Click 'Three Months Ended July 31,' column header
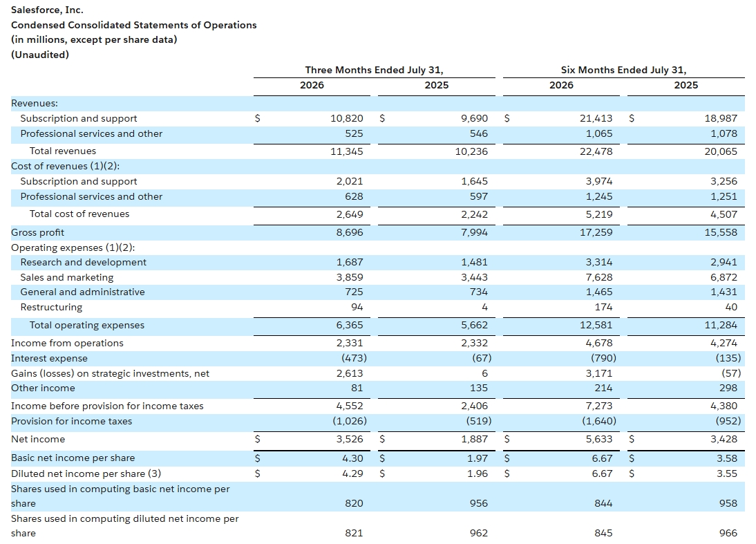The width and height of the screenshot is (756, 544). [x=374, y=70]
